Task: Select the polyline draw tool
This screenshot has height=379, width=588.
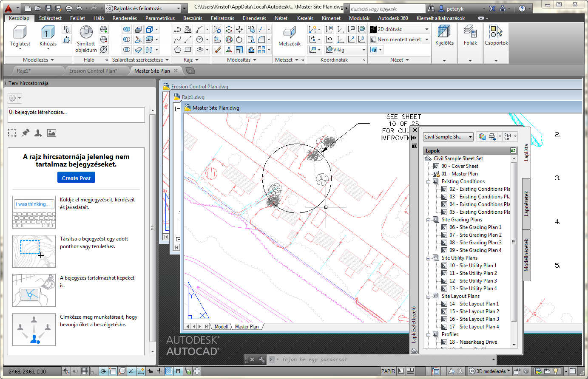Action: 178,29
